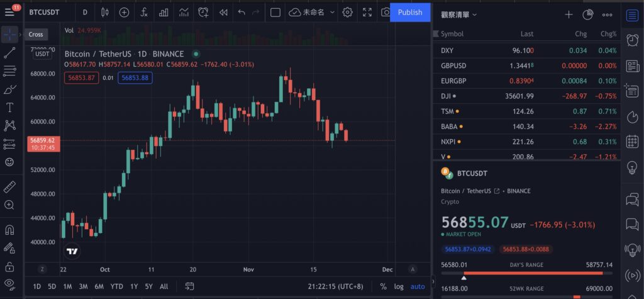Open the hamburger main menu
644x299 pixels.
[x=9, y=13]
